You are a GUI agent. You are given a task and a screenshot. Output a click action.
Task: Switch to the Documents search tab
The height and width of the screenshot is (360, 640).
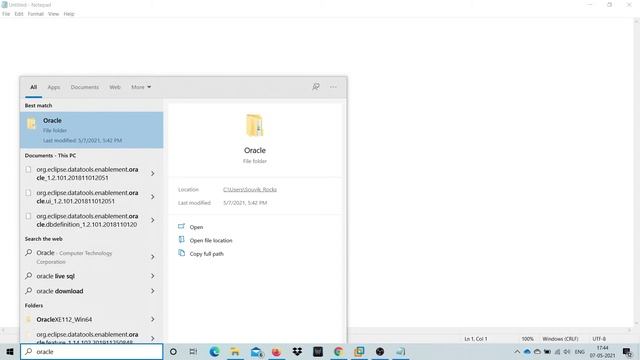pos(85,87)
